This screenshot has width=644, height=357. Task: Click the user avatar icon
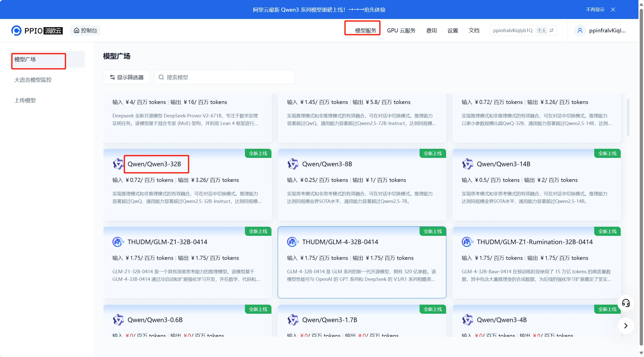580,31
